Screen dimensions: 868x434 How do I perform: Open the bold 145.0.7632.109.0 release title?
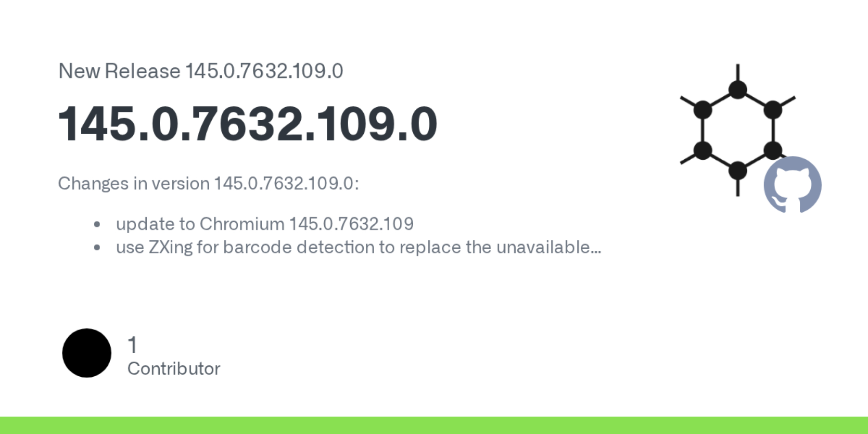tap(247, 124)
